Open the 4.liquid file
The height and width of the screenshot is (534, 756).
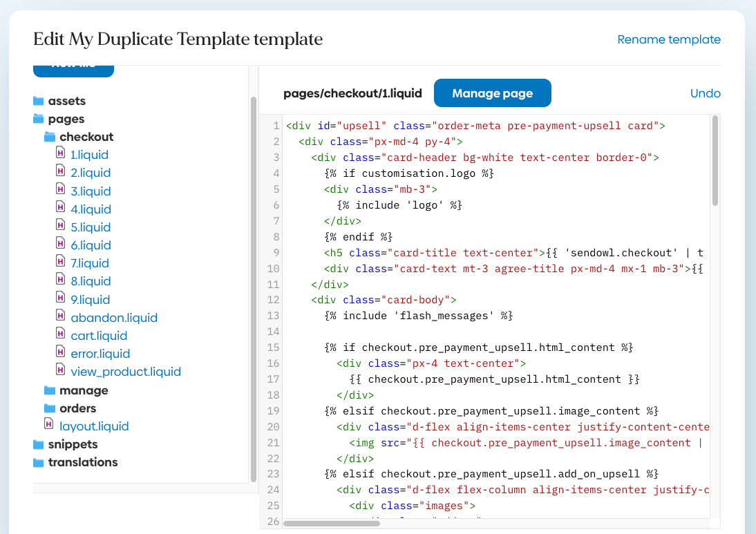[91, 209]
